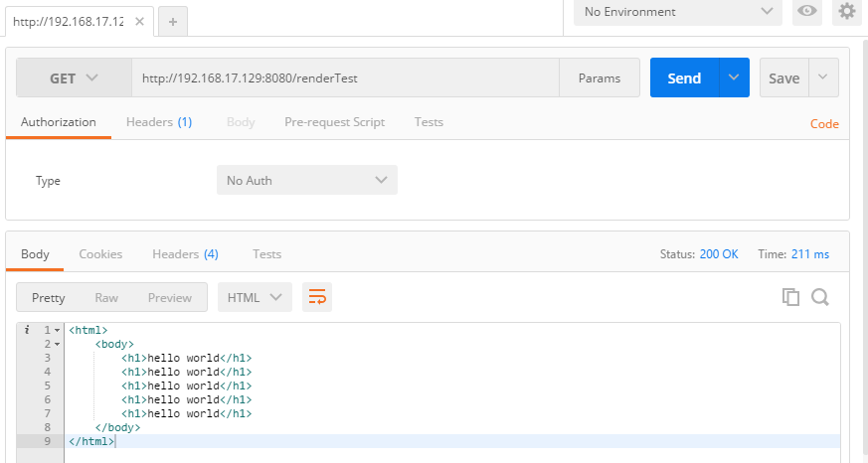Open the manage environments gear icon

[x=846, y=11]
